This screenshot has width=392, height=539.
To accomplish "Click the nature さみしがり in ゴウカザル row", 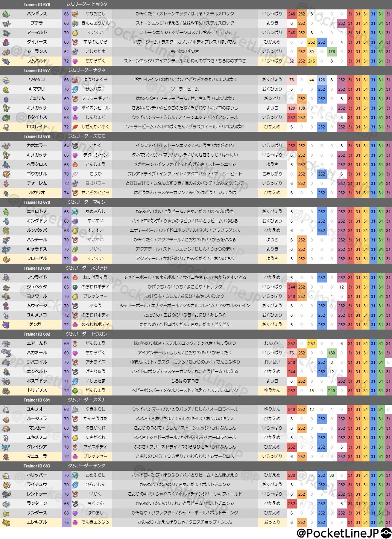I will click(x=272, y=174).
